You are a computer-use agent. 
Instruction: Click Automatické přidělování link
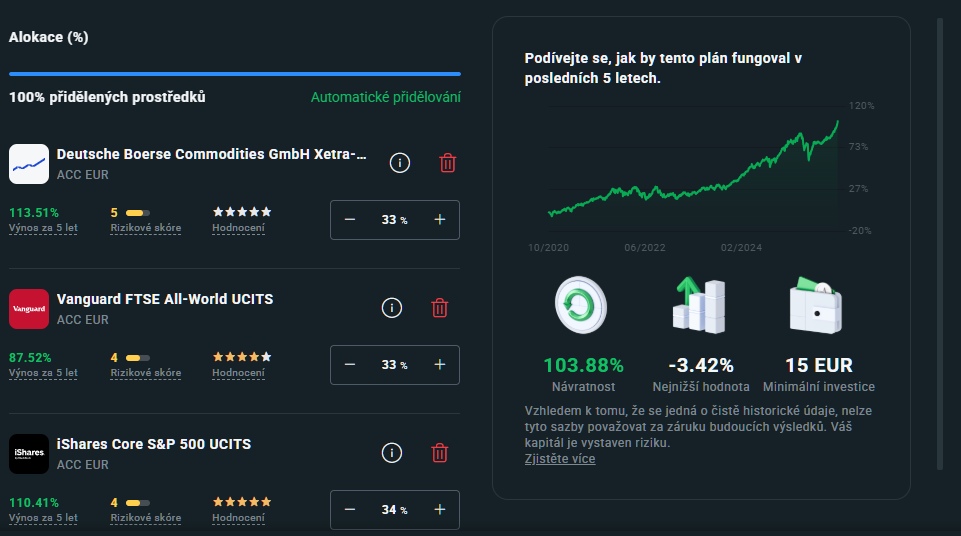pyautogui.click(x=385, y=98)
